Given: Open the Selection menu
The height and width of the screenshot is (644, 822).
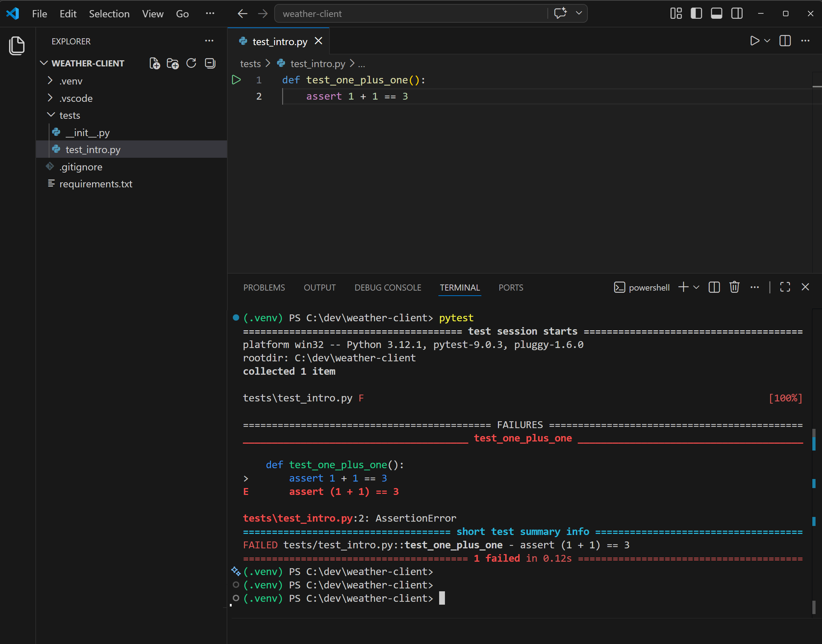Looking at the screenshot, I should click(109, 14).
